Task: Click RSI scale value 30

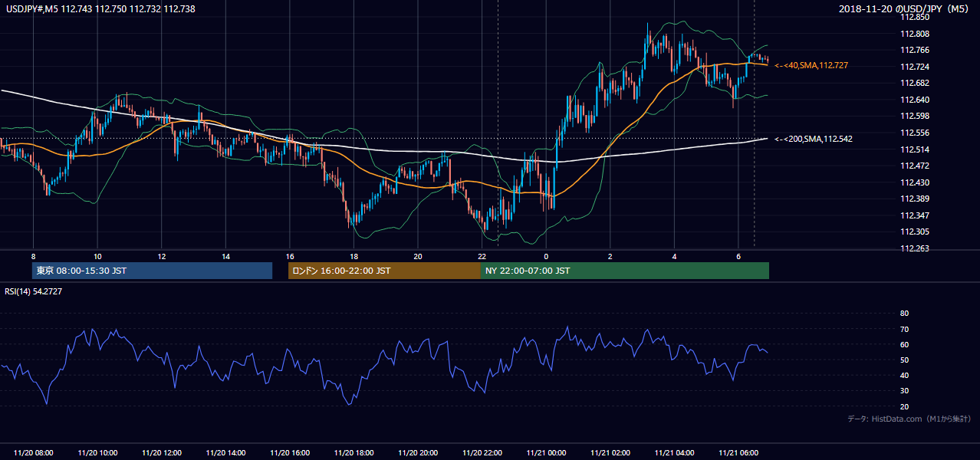Action: 904,391
